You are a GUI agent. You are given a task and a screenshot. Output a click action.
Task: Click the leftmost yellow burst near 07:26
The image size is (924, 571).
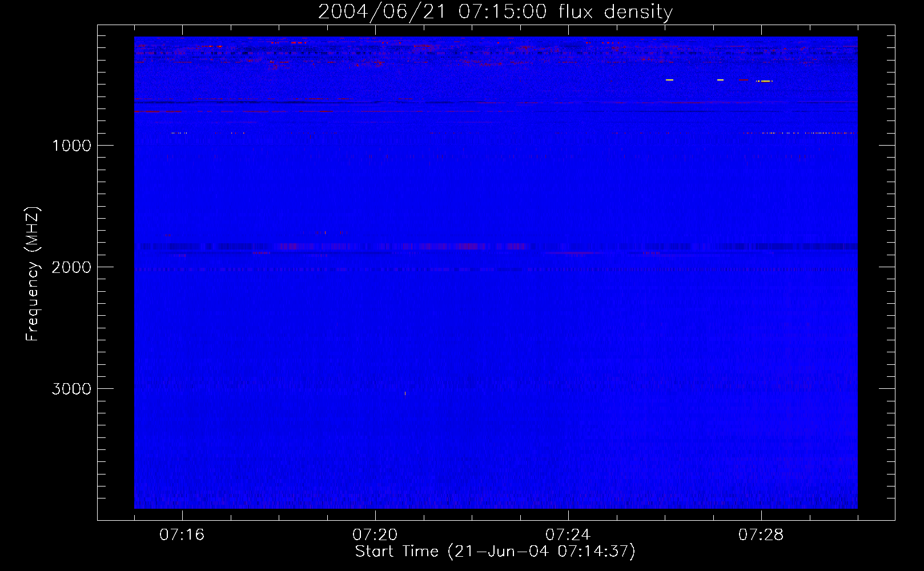[x=670, y=80]
